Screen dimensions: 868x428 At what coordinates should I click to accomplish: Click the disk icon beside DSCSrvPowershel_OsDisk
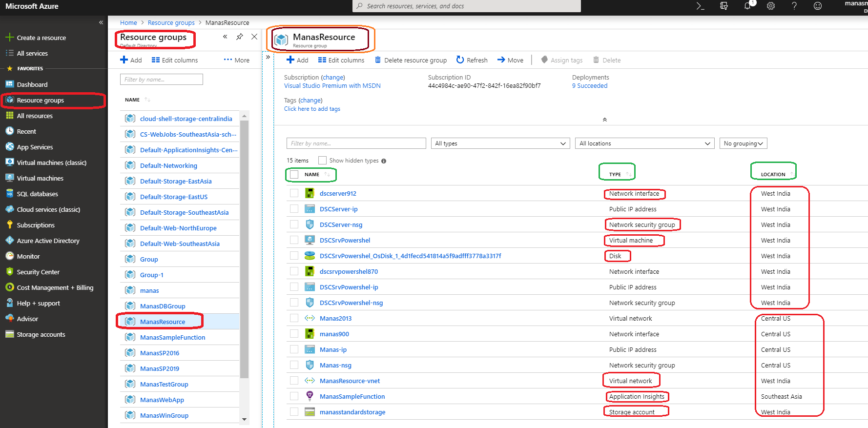310,255
